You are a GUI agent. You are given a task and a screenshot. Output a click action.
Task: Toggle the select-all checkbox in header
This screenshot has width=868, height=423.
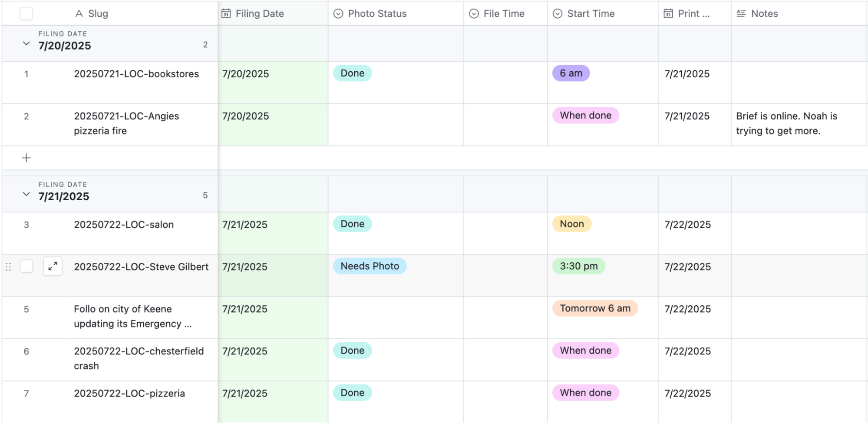click(26, 13)
